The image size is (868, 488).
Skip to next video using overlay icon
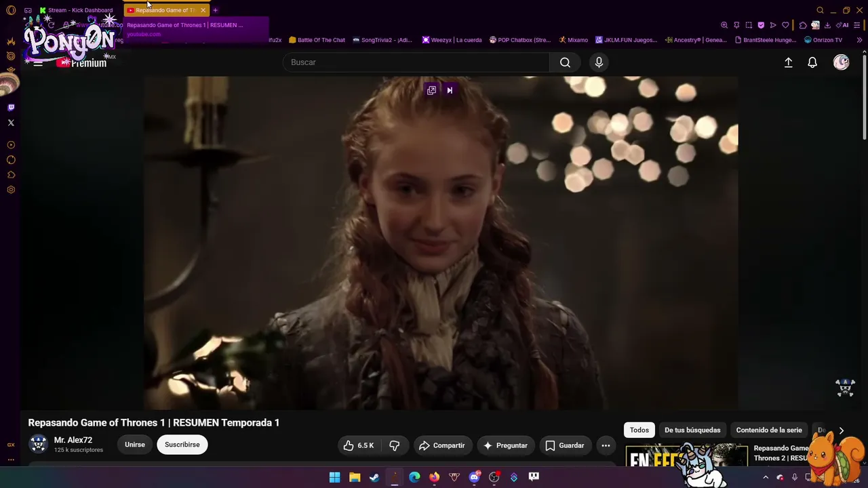pyautogui.click(x=450, y=90)
